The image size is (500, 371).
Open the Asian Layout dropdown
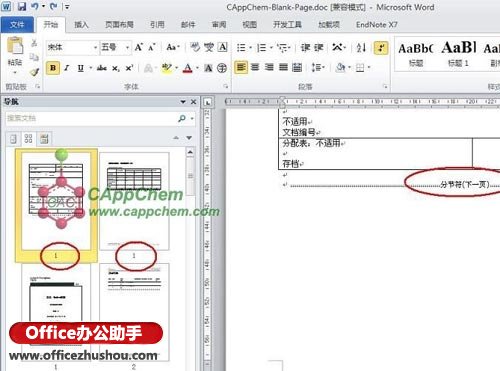pyautogui.click(x=339, y=48)
